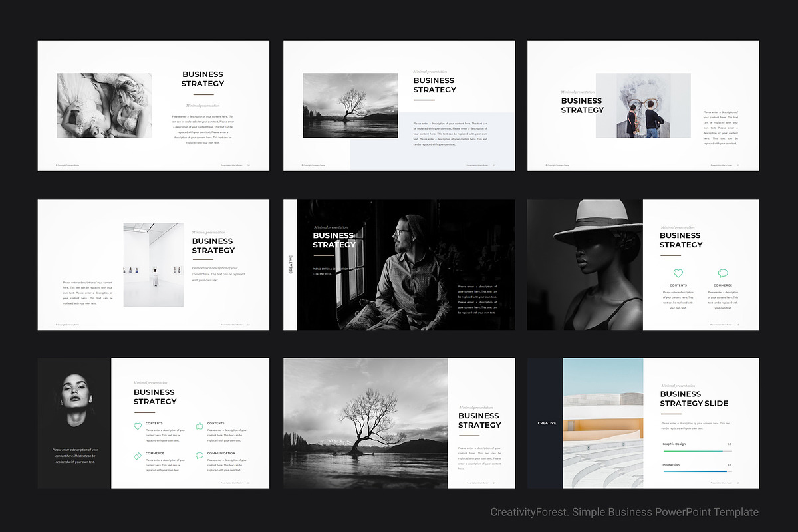Screen dimensions: 798x532
Task: Click the italic description text under the woman portrait
Action: [75, 456]
